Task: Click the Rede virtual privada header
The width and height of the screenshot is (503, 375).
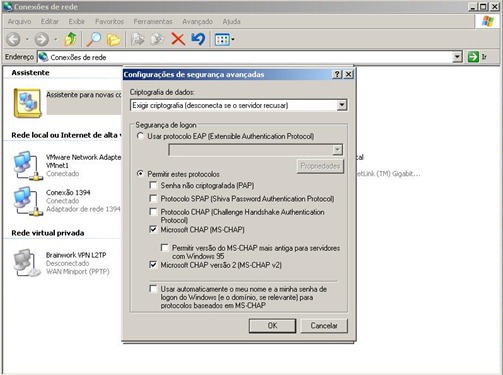Action: [x=48, y=233]
